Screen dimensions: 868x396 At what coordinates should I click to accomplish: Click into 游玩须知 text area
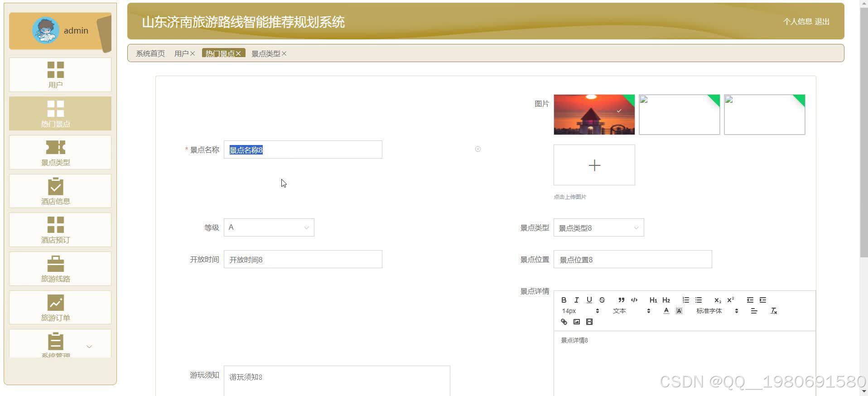coord(337,381)
